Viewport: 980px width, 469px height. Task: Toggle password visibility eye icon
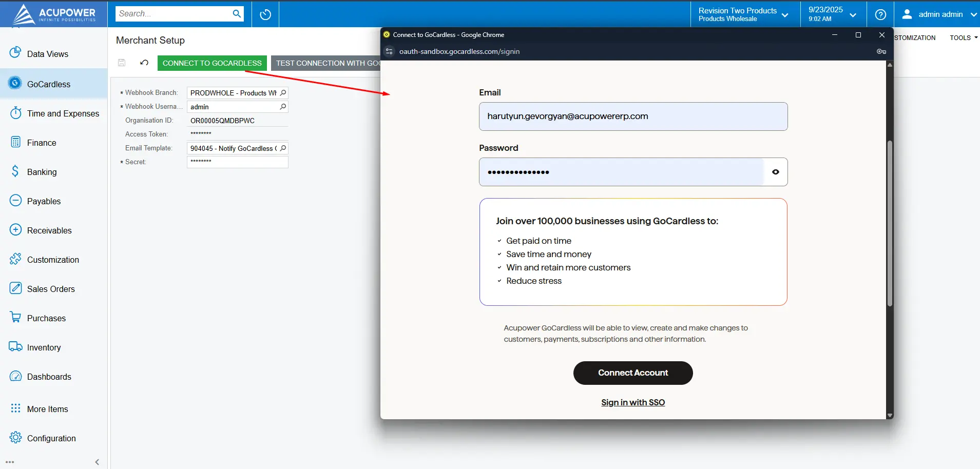pyautogui.click(x=775, y=172)
